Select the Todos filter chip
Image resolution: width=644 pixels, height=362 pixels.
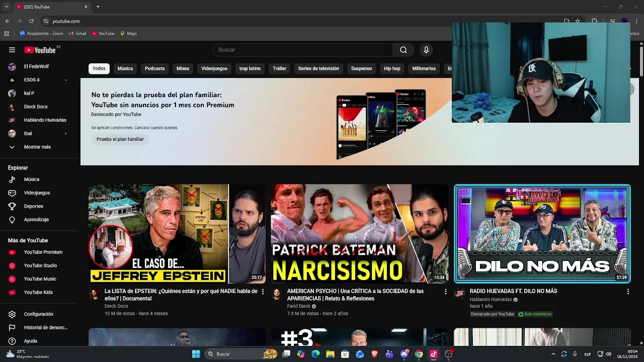[99, 68]
